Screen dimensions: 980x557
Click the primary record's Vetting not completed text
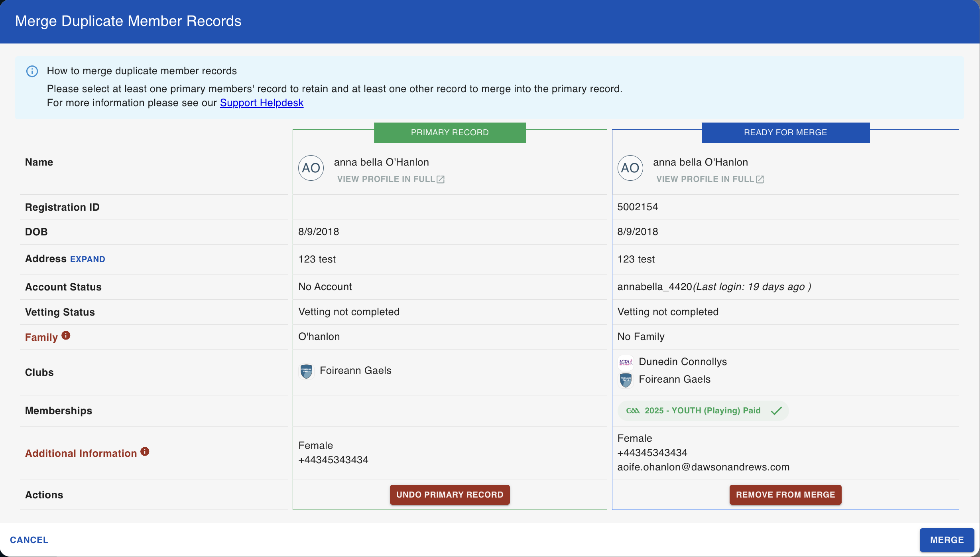click(349, 312)
